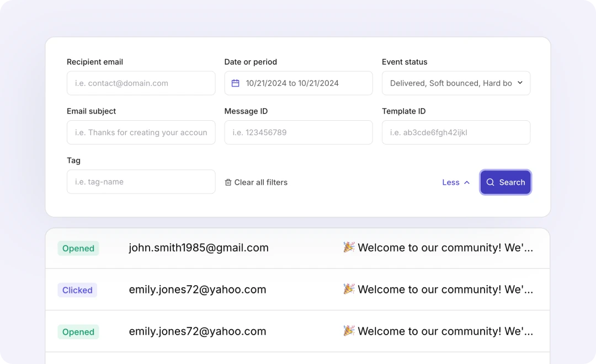Open the date range 10/21/2024 picker

[292, 83]
